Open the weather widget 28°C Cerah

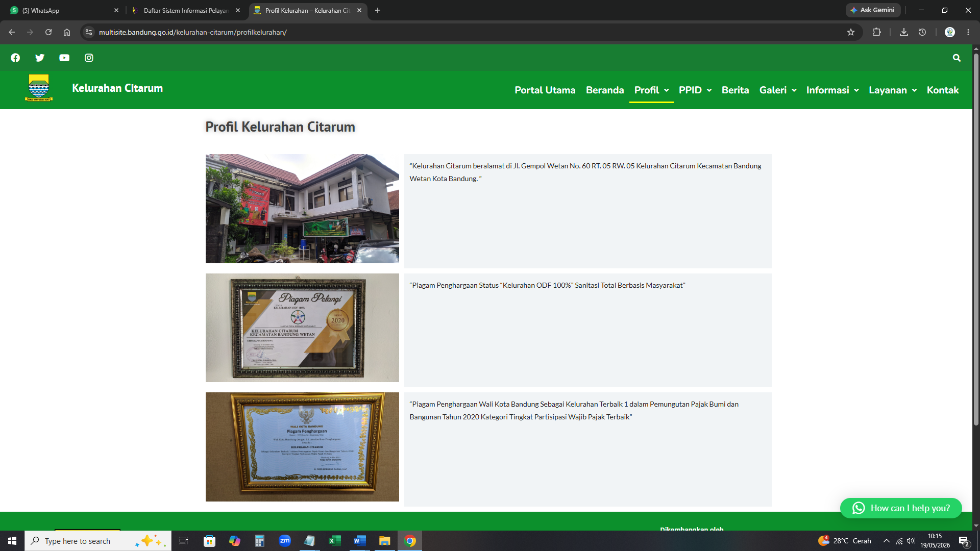845,541
